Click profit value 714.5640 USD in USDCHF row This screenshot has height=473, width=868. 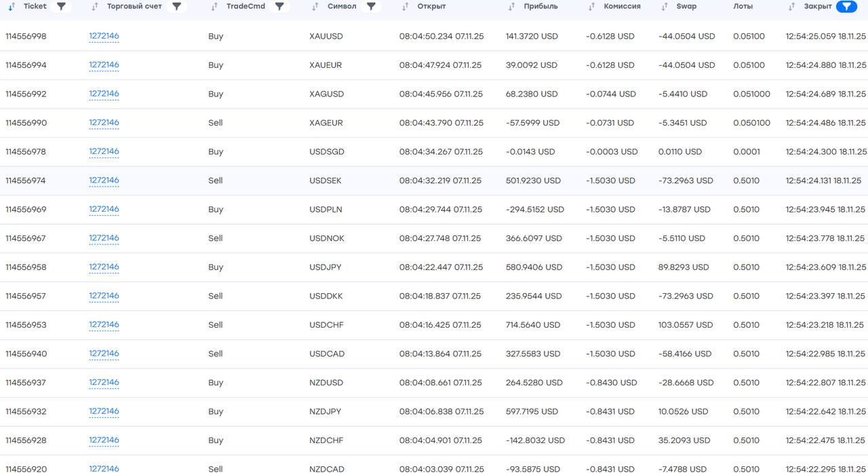[x=532, y=325]
